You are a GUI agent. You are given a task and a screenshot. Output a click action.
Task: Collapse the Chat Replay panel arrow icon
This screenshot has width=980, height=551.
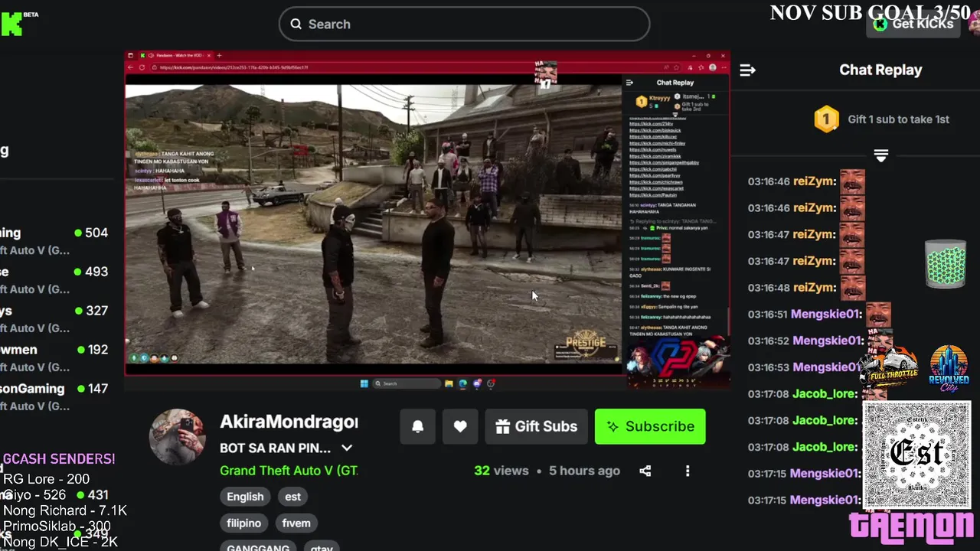tap(747, 70)
